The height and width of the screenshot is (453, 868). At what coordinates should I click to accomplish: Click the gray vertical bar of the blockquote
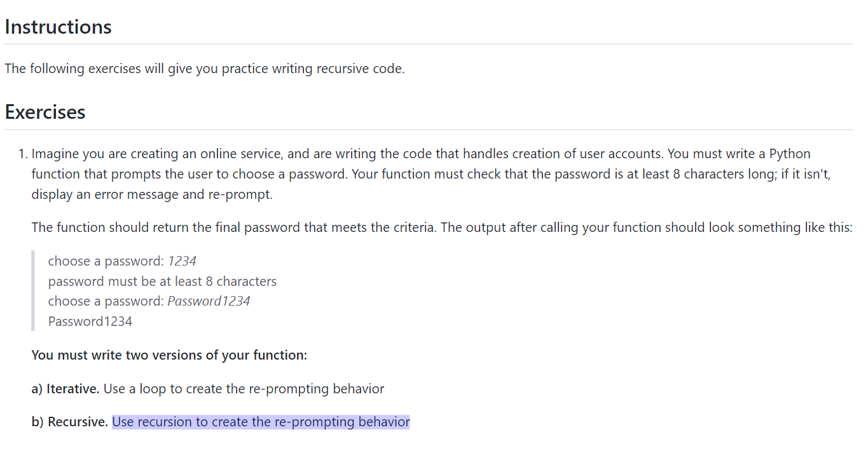[x=33, y=291]
